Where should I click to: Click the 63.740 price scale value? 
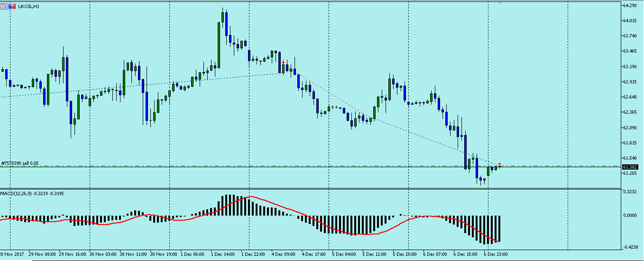tap(630, 36)
